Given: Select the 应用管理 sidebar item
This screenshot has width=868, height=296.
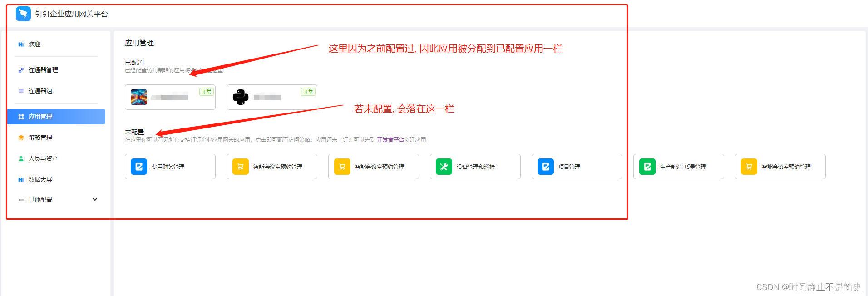Looking at the screenshot, I should point(56,117).
